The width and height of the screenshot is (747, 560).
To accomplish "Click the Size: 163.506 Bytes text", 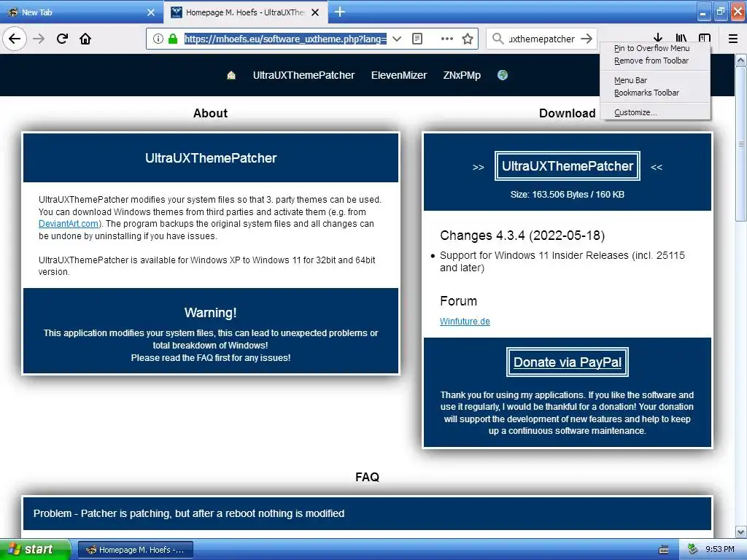I will pos(568,194).
